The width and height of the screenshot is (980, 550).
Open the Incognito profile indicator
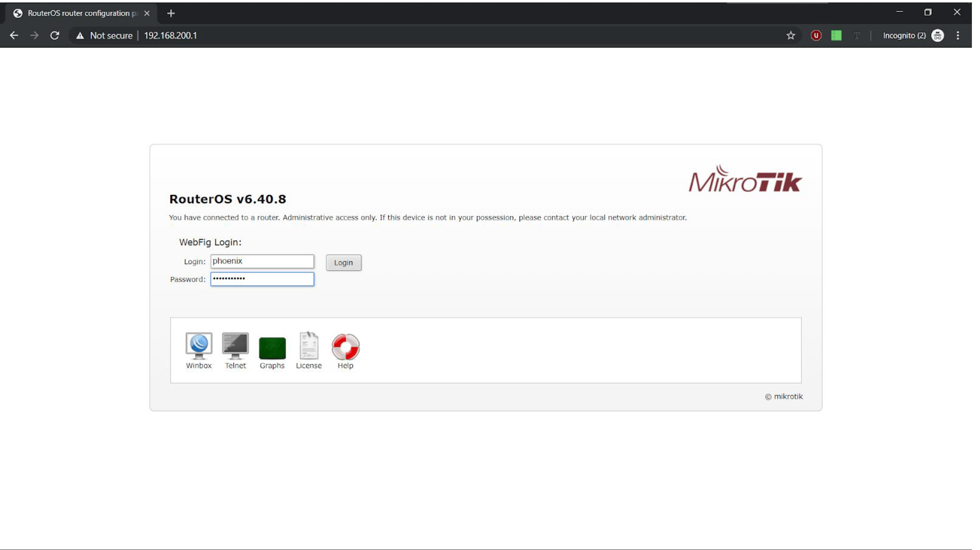tap(913, 35)
